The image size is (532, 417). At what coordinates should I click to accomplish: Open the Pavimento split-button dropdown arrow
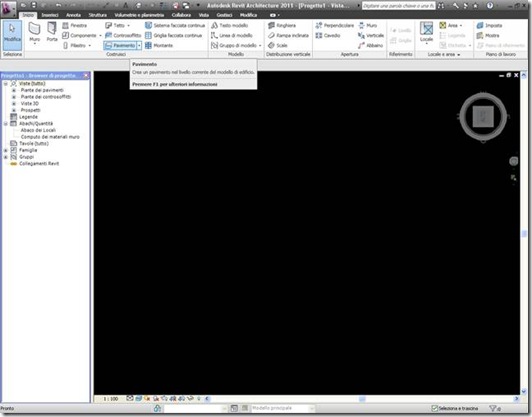coord(139,45)
